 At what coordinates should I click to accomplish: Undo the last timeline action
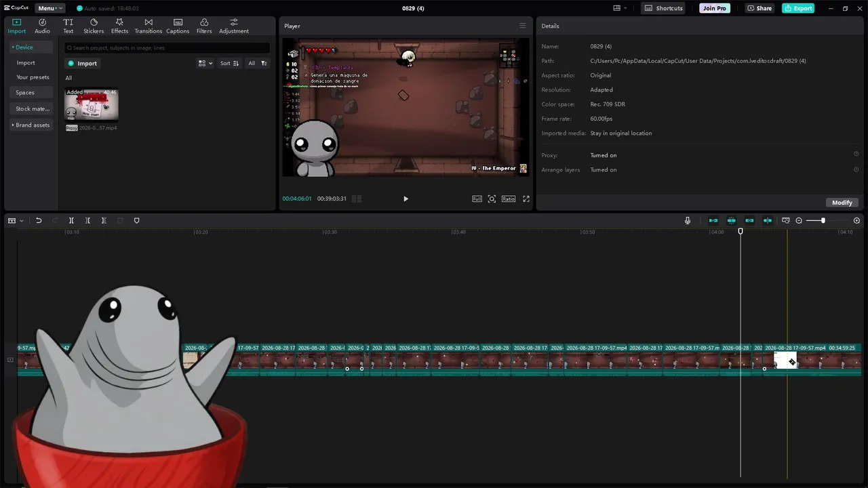(39, 220)
